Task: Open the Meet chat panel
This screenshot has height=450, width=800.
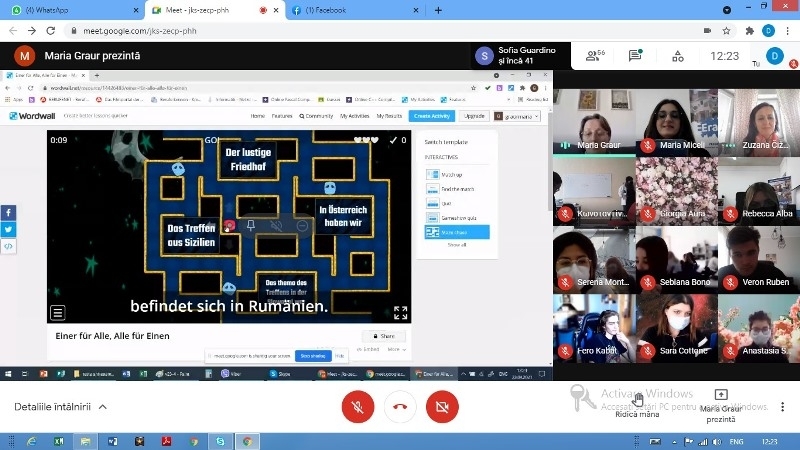Action: point(636,56)
